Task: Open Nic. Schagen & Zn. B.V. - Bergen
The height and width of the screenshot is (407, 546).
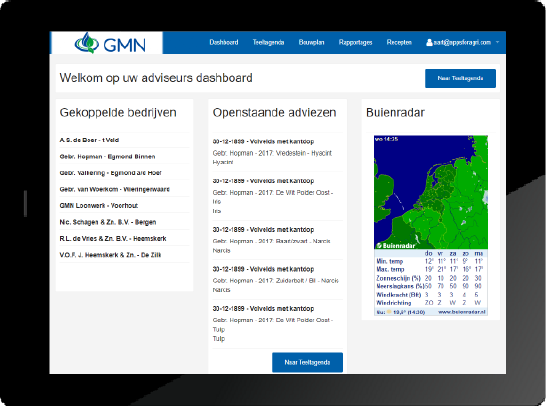Action: click(x=108, y=222)
